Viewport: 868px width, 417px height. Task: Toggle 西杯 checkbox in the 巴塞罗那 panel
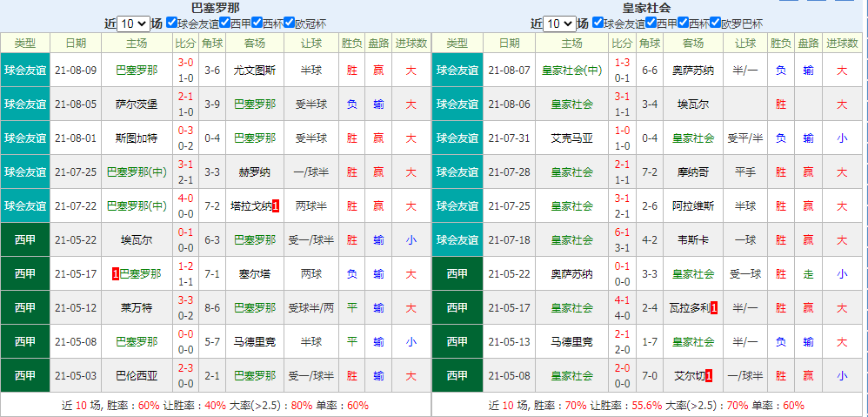point(257,23)
